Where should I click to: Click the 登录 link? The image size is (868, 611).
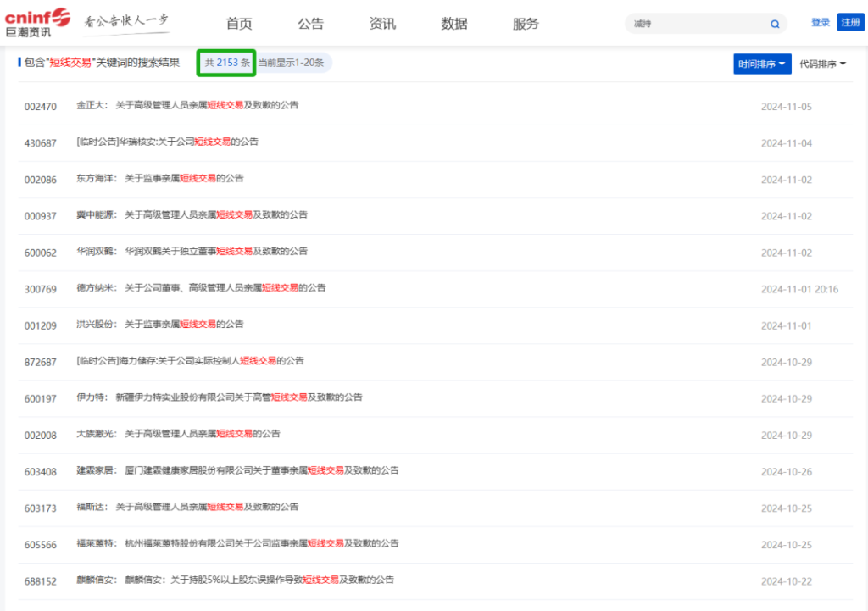tap(820, 23)
